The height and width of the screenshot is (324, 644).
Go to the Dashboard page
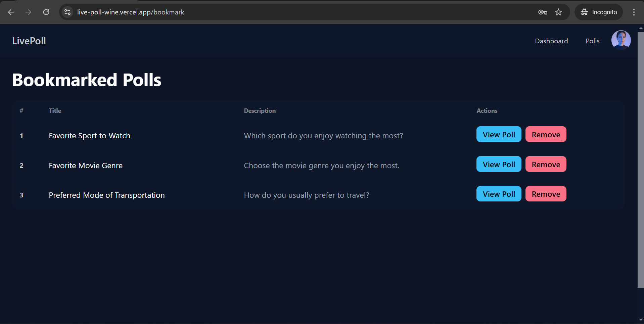551,41
